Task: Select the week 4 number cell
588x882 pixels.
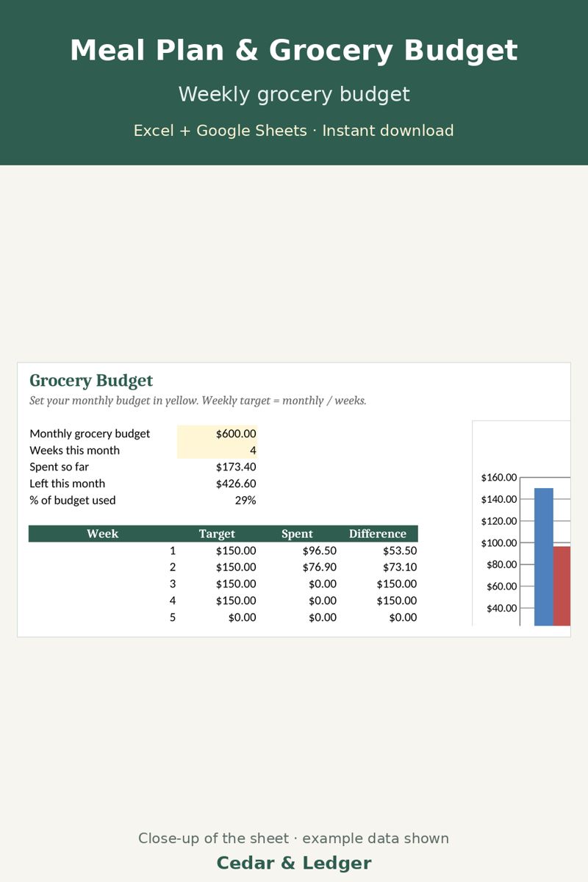Action: click(x=173, y=600)
